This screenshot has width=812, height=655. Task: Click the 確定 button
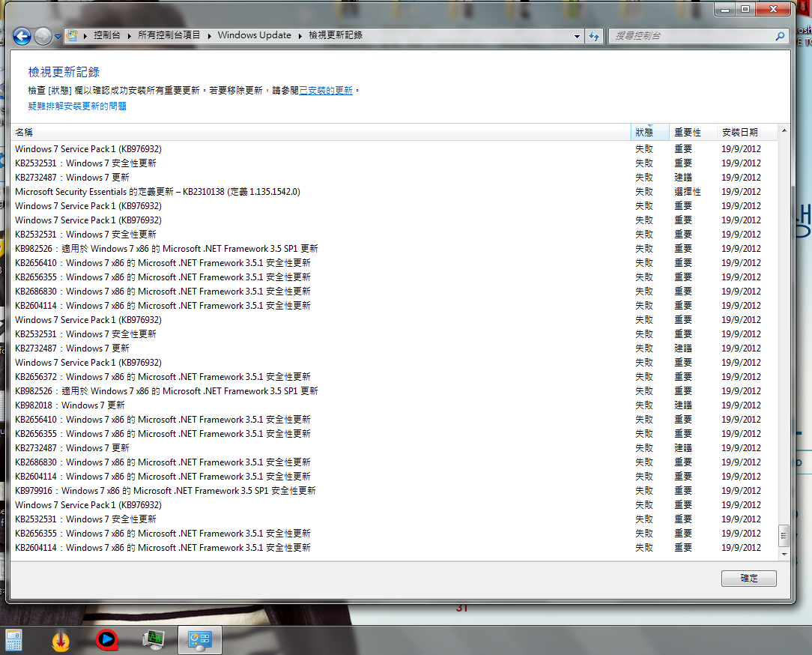[748, 578]
